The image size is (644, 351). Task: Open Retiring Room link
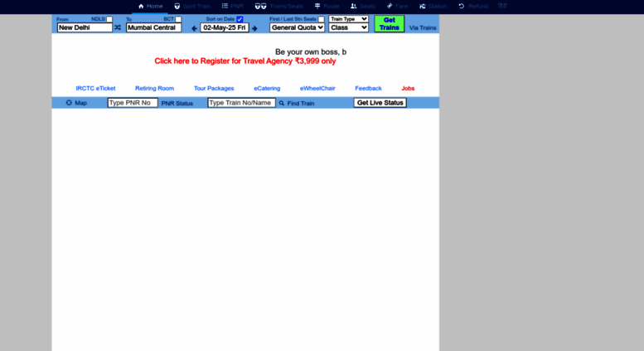click(x=154, y=88)
